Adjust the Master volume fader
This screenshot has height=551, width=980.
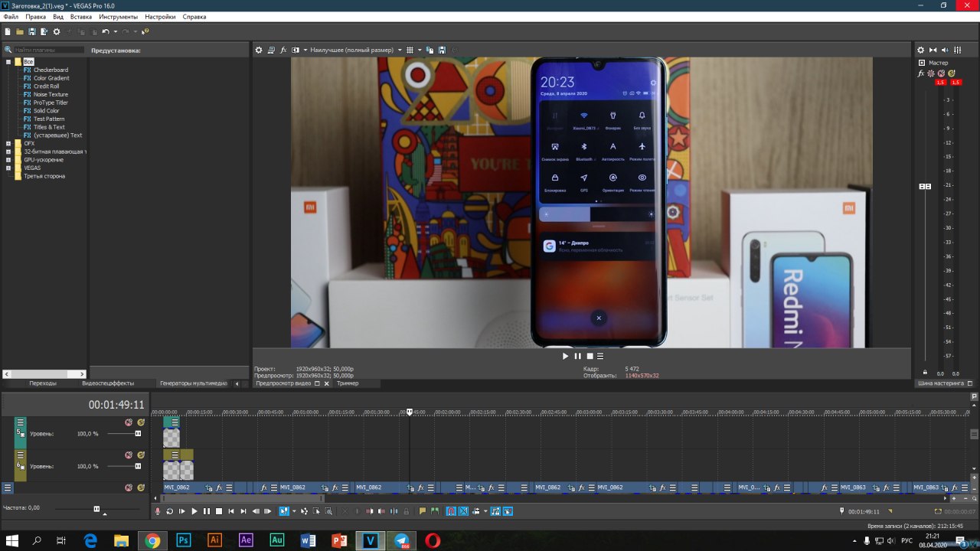click(925, 186)
